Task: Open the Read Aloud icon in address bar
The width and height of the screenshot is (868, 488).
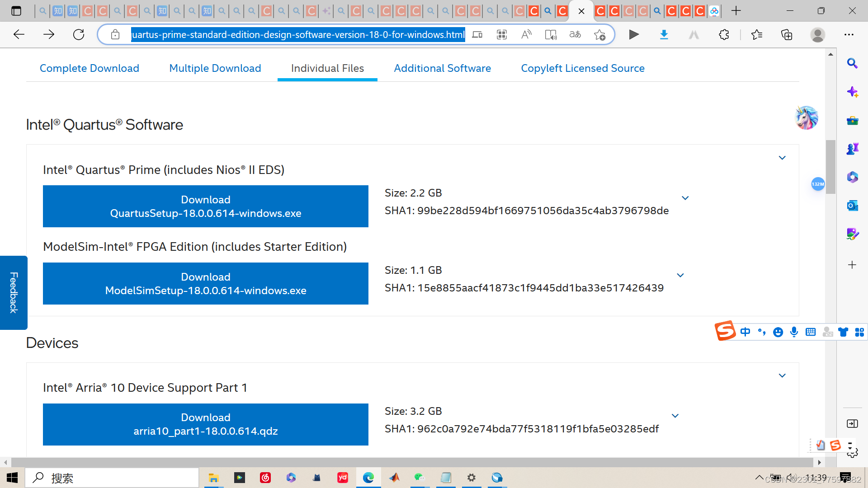Action: point(526,35)
